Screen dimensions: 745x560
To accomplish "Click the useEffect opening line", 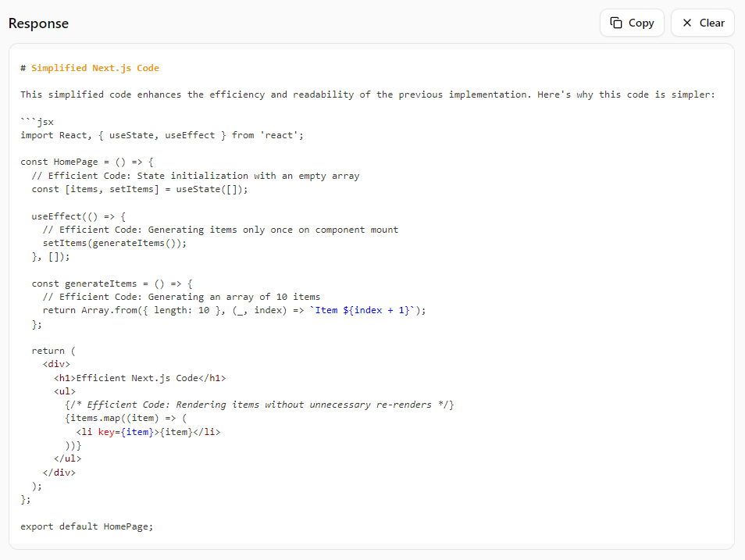I will coord(78,216).
